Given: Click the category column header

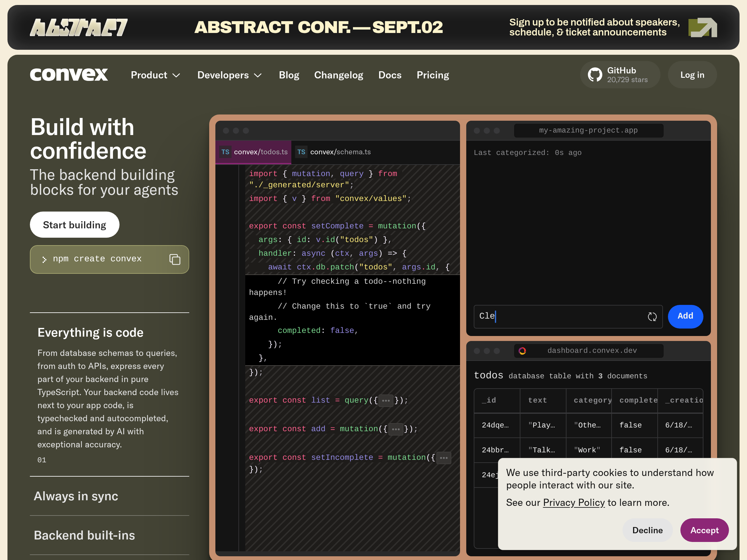Looking at the screenshot, I should (589, 400).
